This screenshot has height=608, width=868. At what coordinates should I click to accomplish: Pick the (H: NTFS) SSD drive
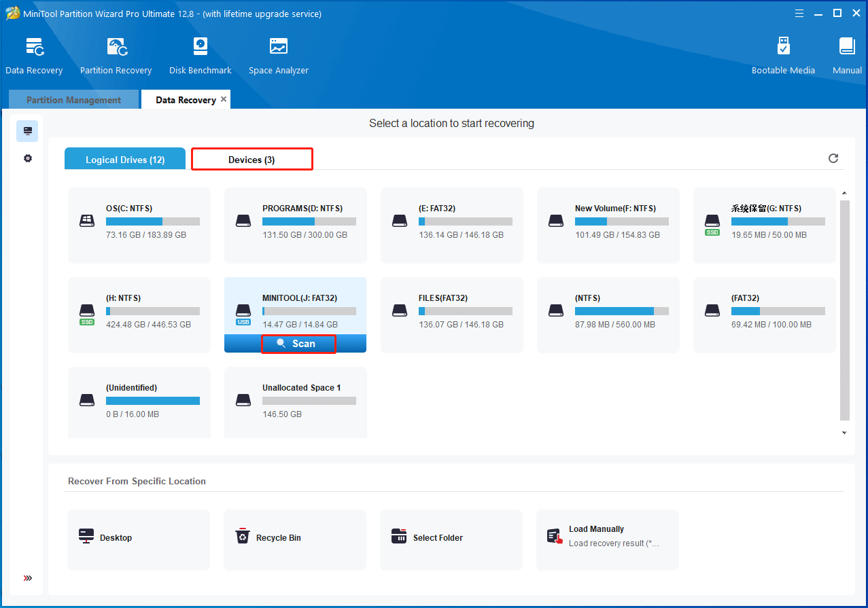(x=139, y=315)
